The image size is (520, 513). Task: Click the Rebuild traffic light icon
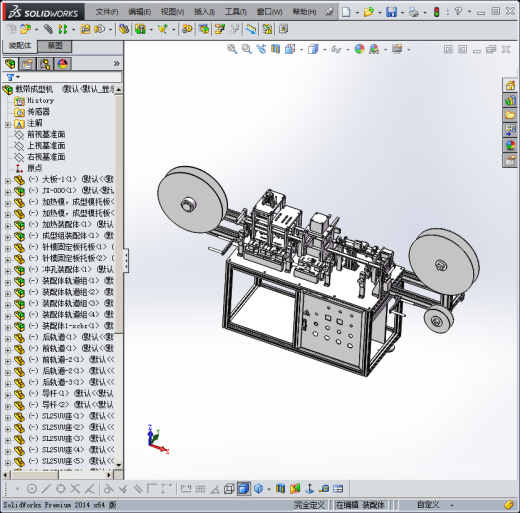point(436,12)
